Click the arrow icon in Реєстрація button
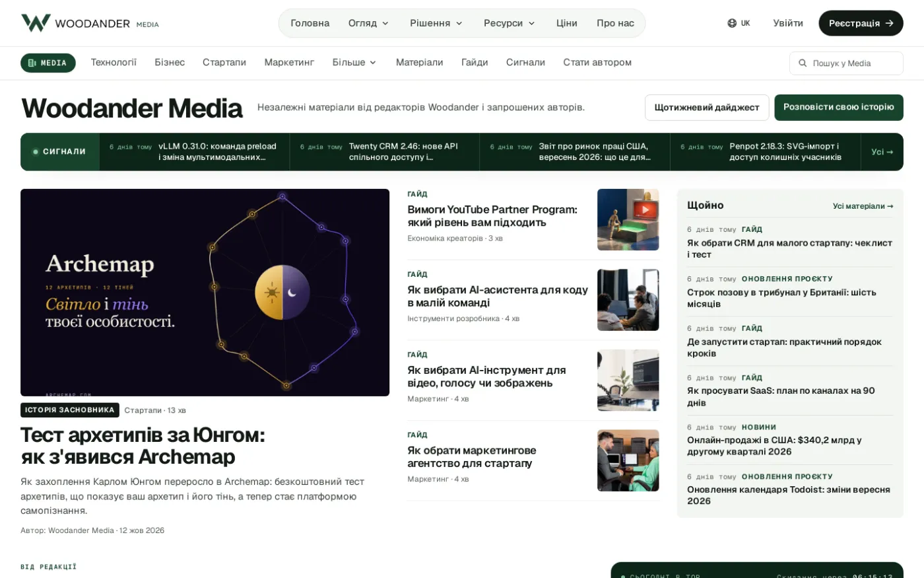924x578 pixels. click(889, 23)
